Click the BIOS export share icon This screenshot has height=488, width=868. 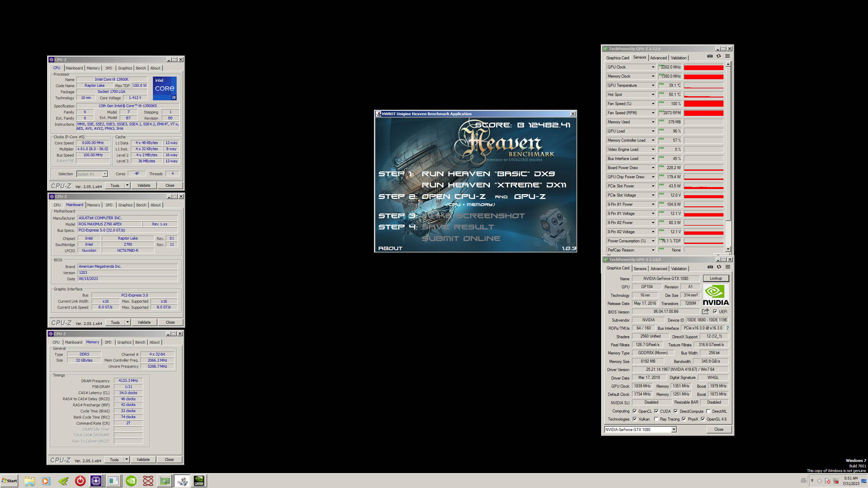tap(706, 311)
